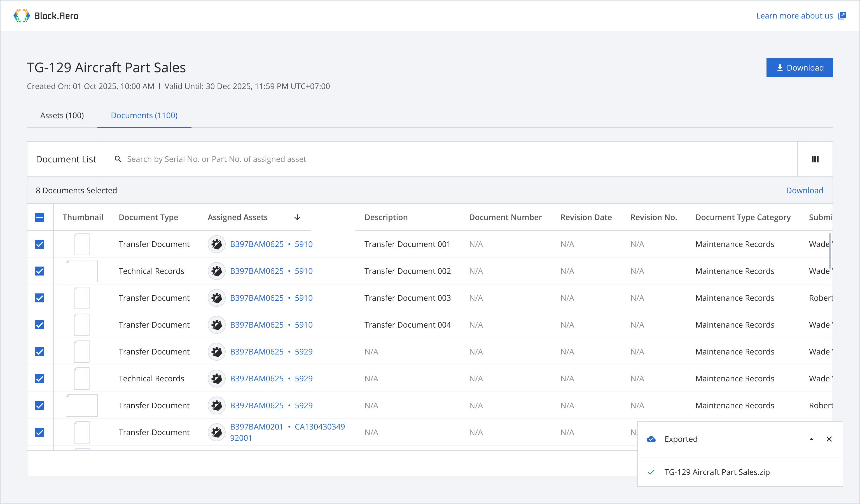Click asset icon in the B397BAM0201 row
This screenshot has height=504, width=860.
click(x=216, y=432)
